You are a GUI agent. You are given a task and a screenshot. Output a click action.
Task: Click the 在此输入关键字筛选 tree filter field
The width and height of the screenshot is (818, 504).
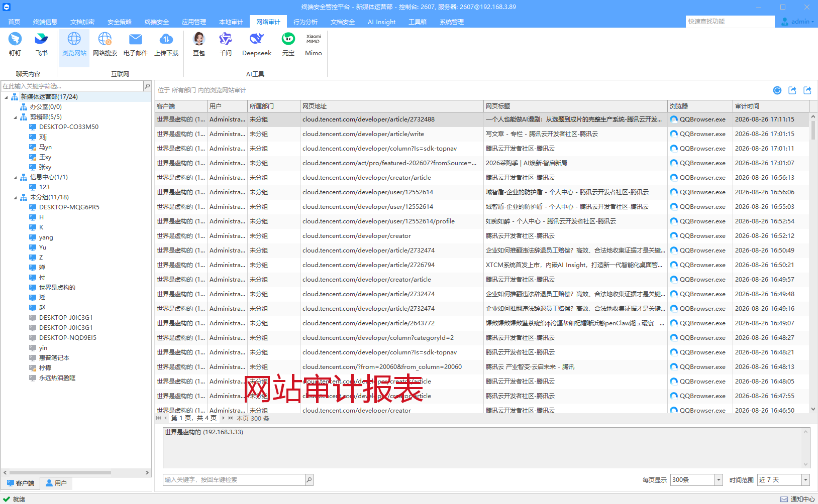click(x=72, y=86)
